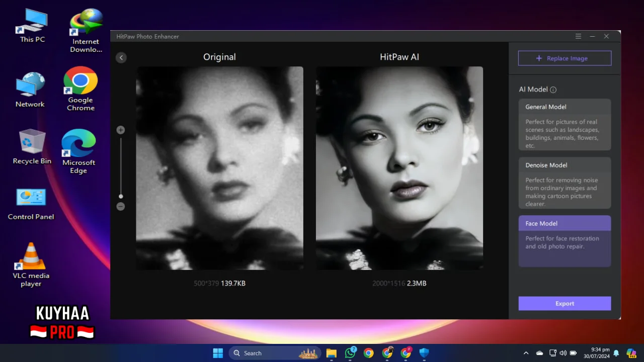Click the AI Model info icon

[553, 90]
